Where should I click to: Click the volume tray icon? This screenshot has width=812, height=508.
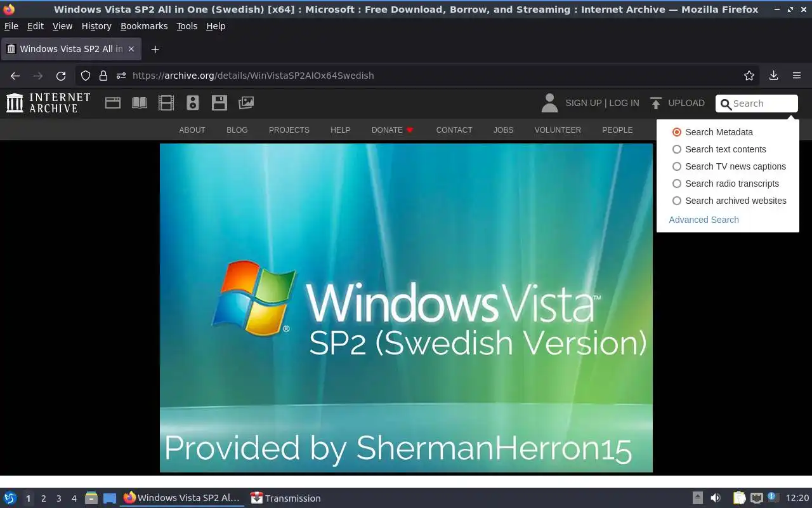click(716, 498)
